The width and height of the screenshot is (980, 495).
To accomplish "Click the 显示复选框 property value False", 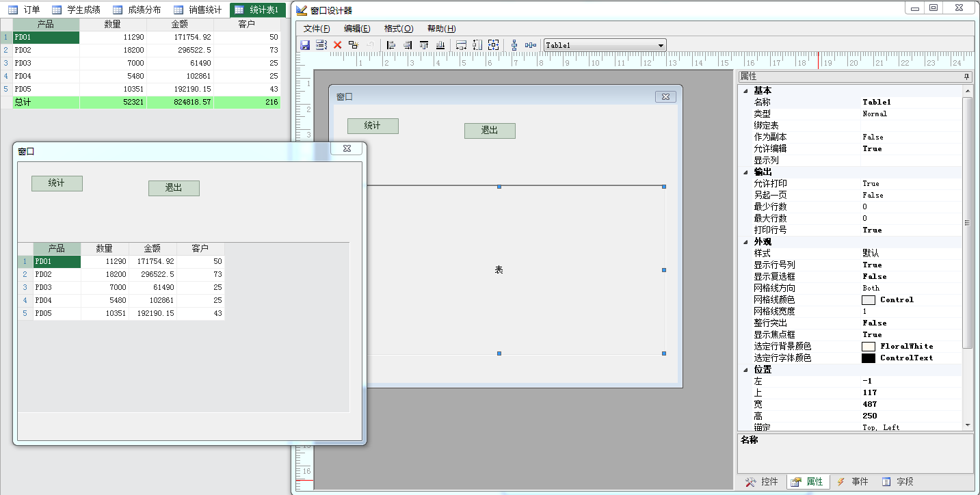I will (911, 276).
